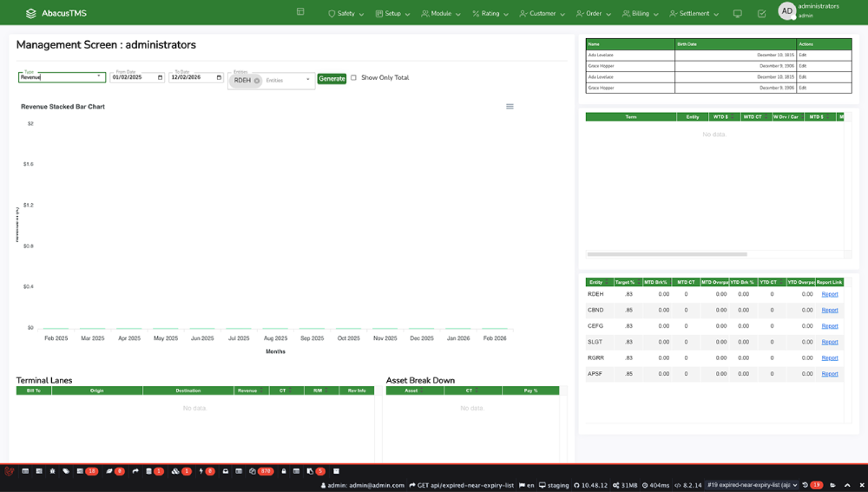Open the Type dropdown showing Revenue

62,77
